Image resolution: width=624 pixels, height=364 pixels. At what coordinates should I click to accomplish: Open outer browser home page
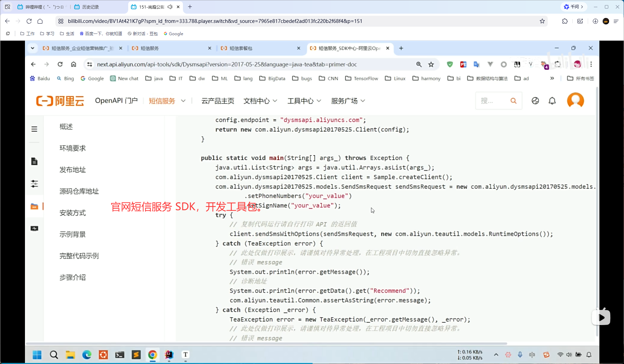(40, 21)
